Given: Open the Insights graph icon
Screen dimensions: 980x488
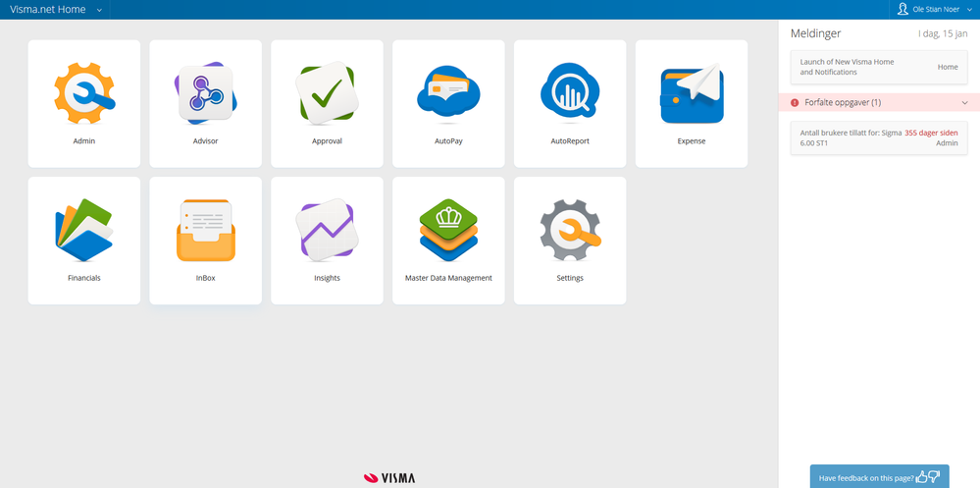Looking at the screenshot, I should pos(327,230).
